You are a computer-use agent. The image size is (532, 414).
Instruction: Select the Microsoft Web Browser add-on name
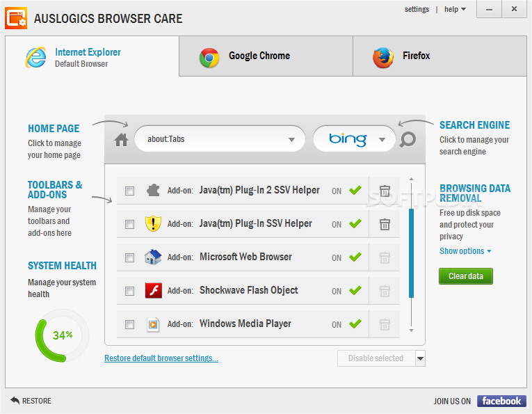[x=245, y=257]
